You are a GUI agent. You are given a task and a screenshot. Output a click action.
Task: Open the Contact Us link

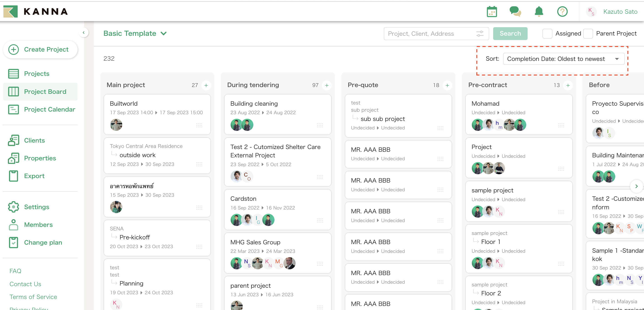coord(25,284)
